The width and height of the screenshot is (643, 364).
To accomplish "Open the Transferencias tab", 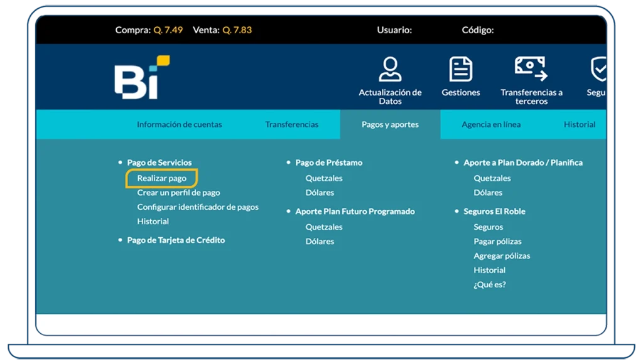I will [x=291, y=124].
